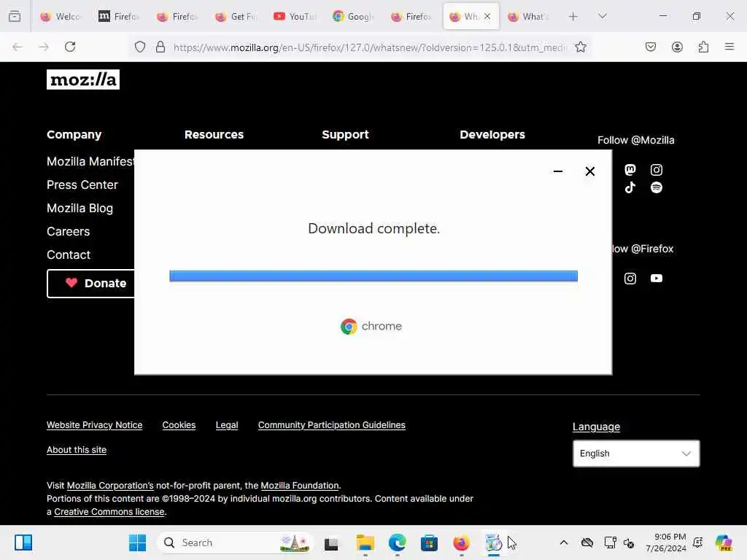Image resolution: width=747 pixels, height=560 pixels.
Task: Open Website Privacy Notice link
Action: click(94, 425)
